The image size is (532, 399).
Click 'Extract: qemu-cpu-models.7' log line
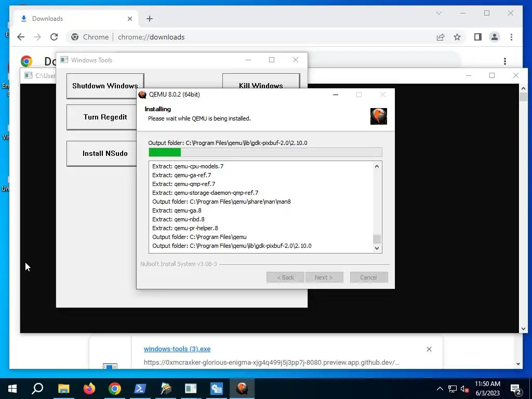188,166
